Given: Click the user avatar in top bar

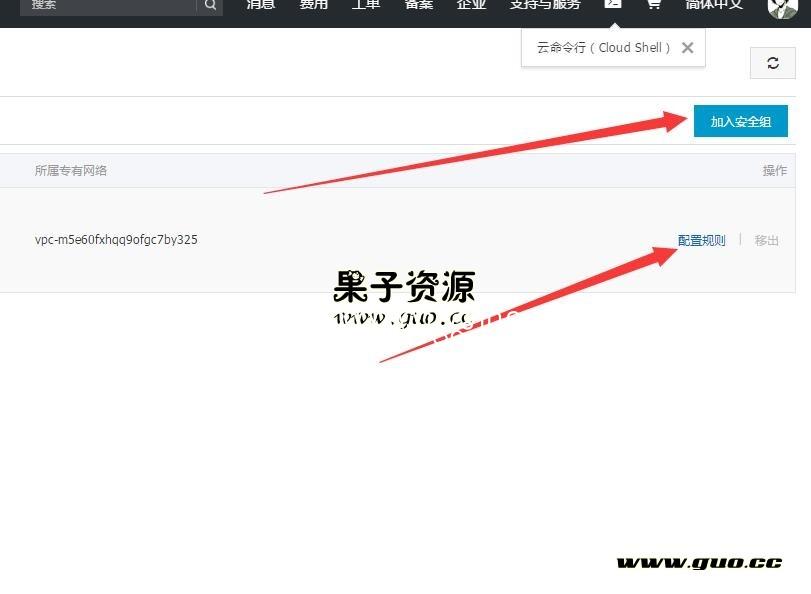Looking at the screenshot, I should click(x=782, y=6).
